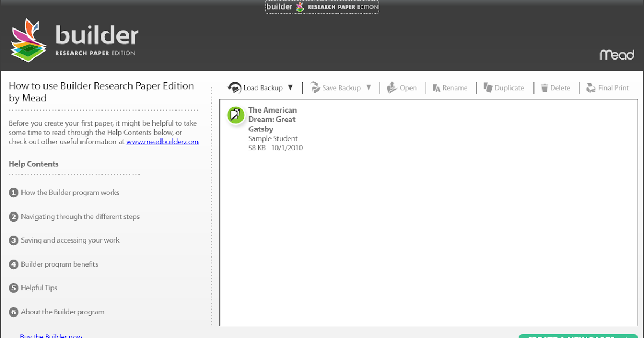Click the small Builder logo in top banner
The width and height of the screenshot is (644, 338).
322,7
